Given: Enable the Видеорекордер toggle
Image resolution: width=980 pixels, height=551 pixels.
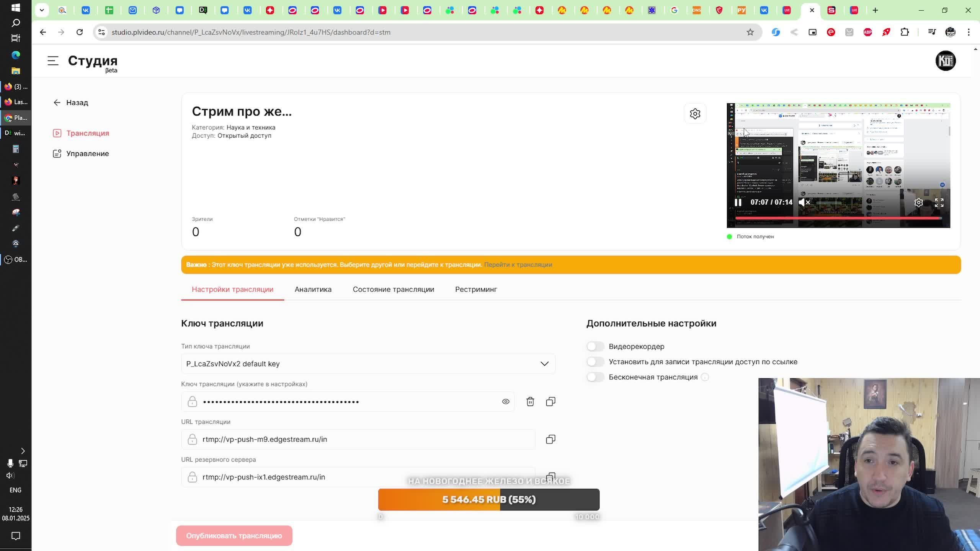Looking at the screenshot, I should (x=595, y=346).
